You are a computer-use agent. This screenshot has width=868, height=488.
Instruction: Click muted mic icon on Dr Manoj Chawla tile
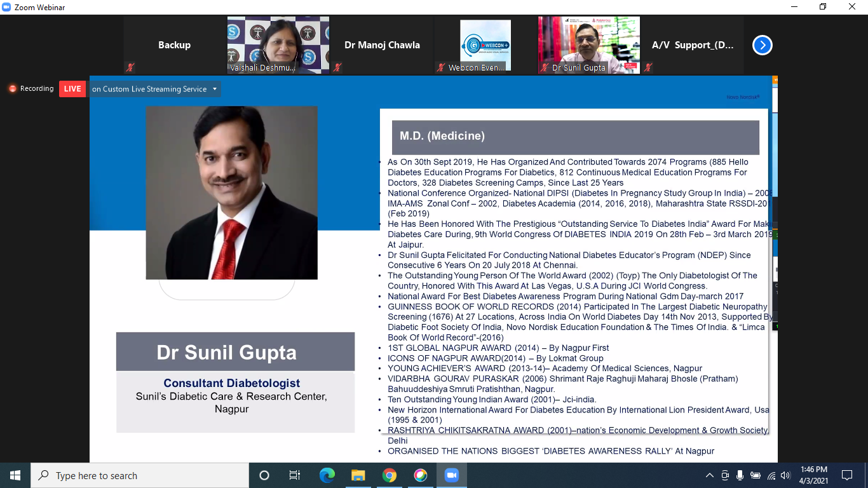point(337,67)
